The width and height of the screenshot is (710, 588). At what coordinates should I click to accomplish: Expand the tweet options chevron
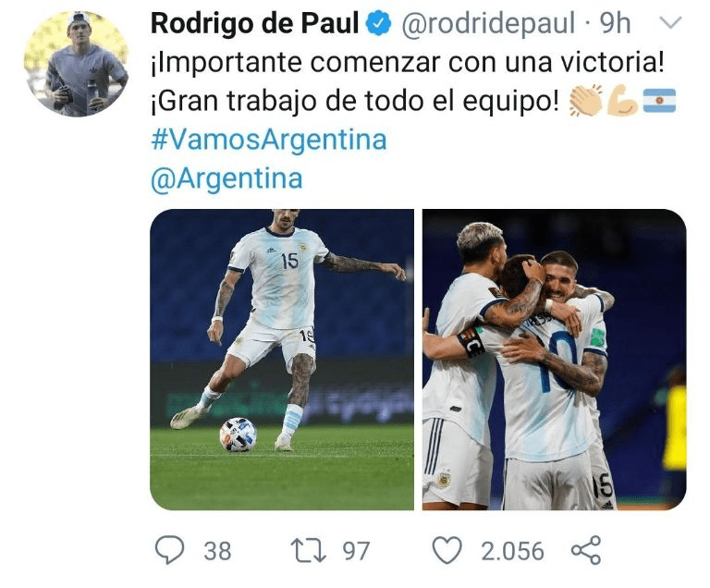click(x=670, y=22)
